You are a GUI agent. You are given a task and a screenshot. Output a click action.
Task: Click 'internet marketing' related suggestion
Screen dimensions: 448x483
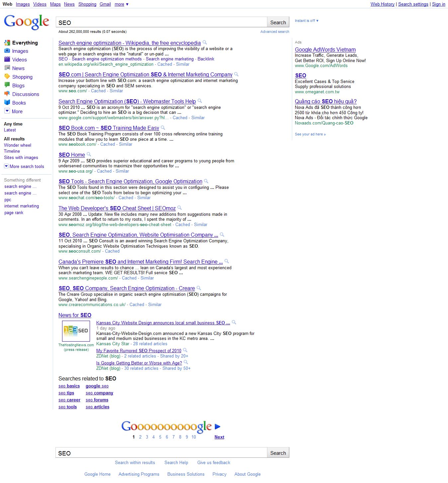click(x=22, y=206)
